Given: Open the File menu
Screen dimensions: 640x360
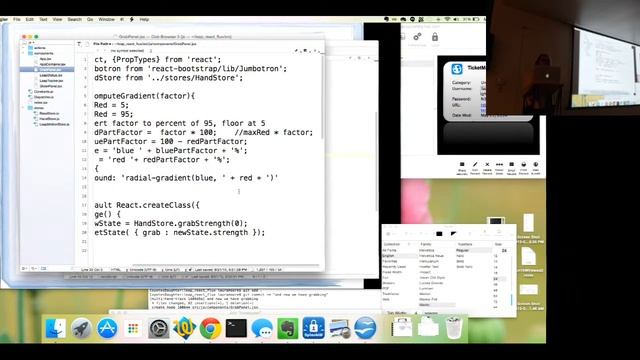Looking at the screenshot, I should click(x=17, y=19).
